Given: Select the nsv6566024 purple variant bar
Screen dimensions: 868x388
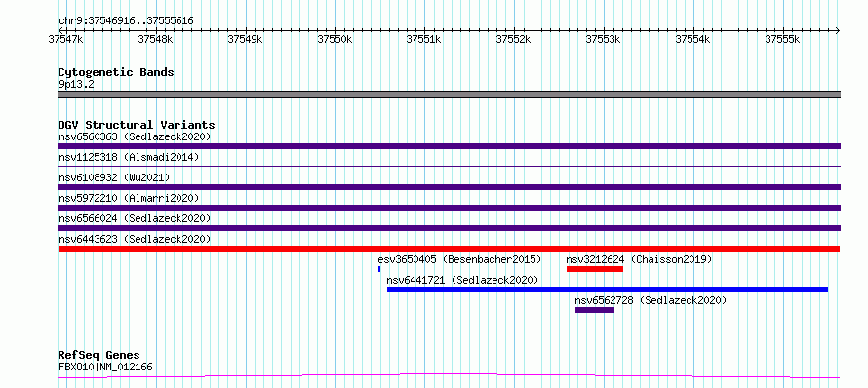Looking at the screenshot, I should tap(449, 228).
